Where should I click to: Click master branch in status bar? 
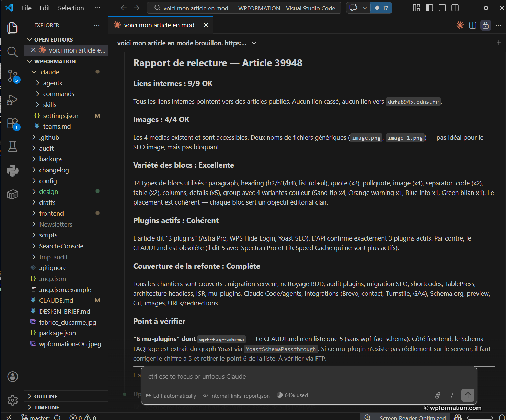tap(36, 417)
